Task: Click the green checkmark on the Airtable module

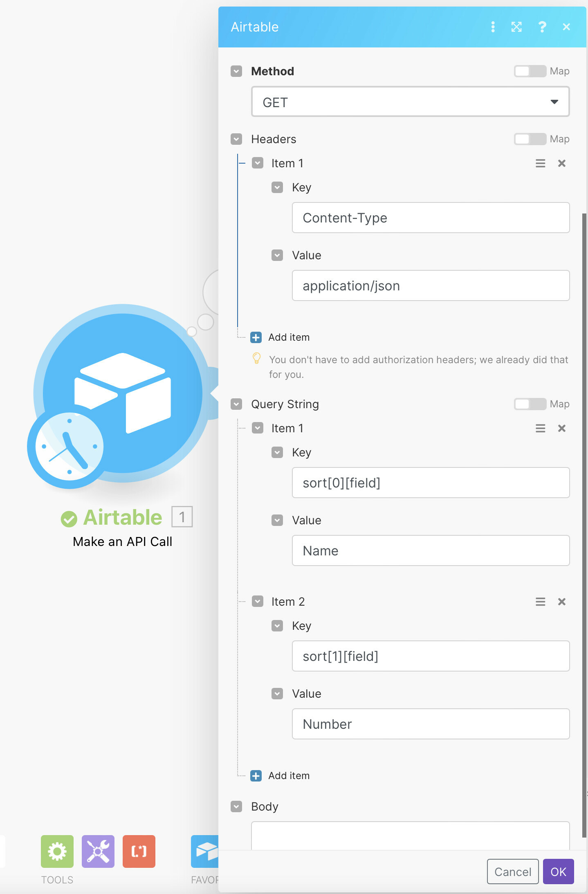Action: point(69,519)
